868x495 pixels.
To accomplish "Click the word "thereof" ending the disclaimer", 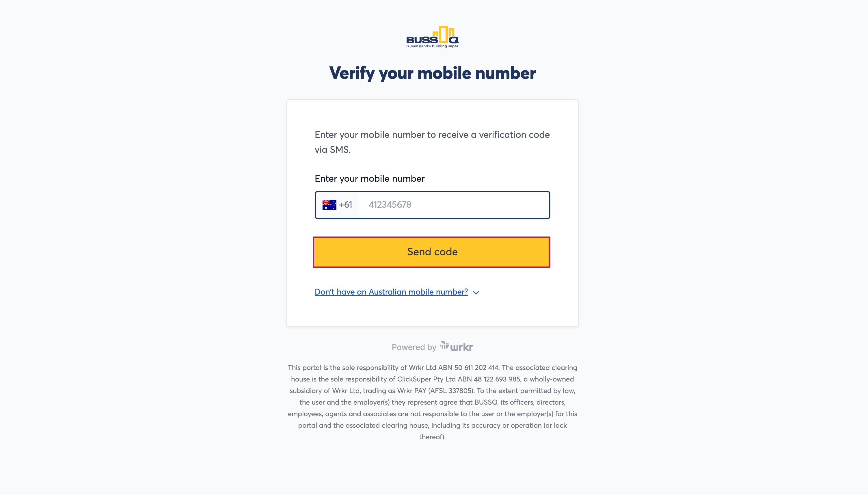I will [431, 437].
